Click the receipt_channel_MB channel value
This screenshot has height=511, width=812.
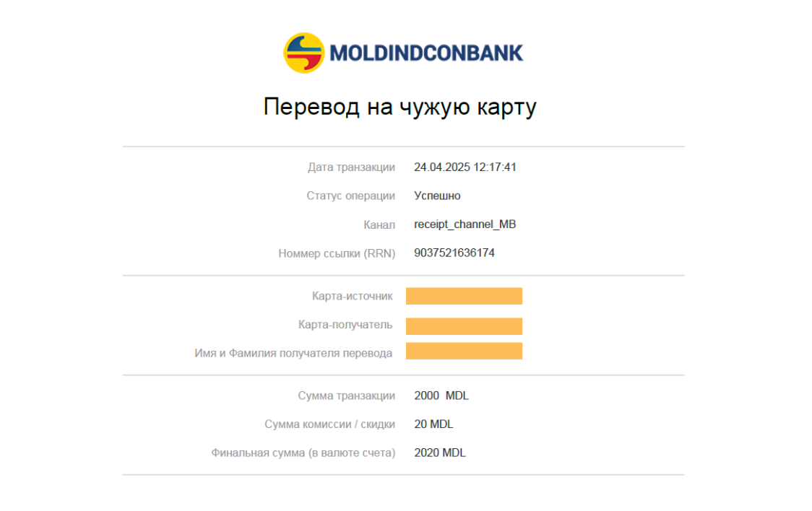[x=465, y=224]
